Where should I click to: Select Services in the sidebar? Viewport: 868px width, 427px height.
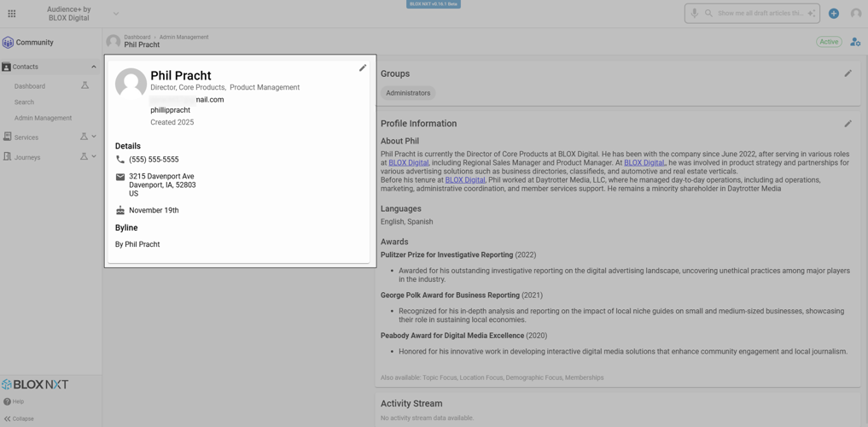(x=26, y=137)
